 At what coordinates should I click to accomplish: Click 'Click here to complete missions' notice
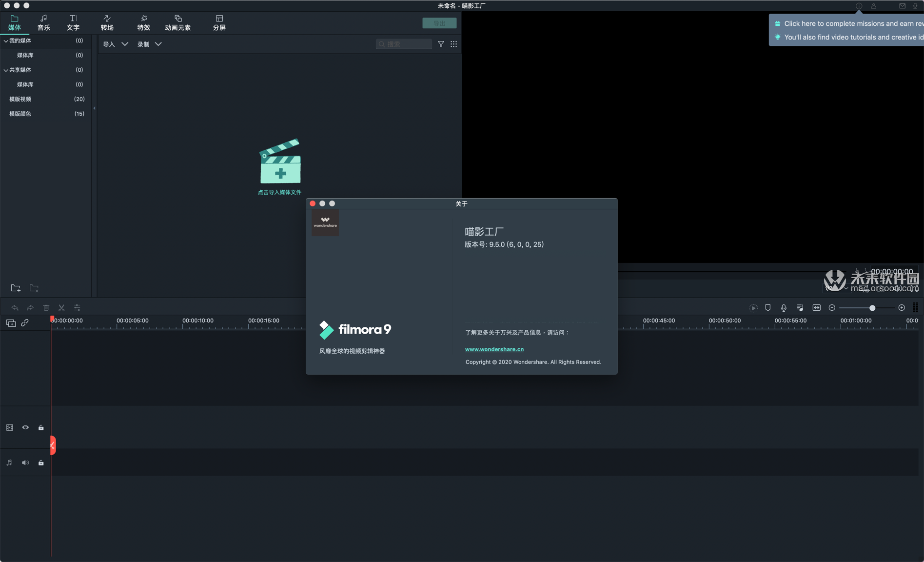pyautogui.click(x=854, y=23)
